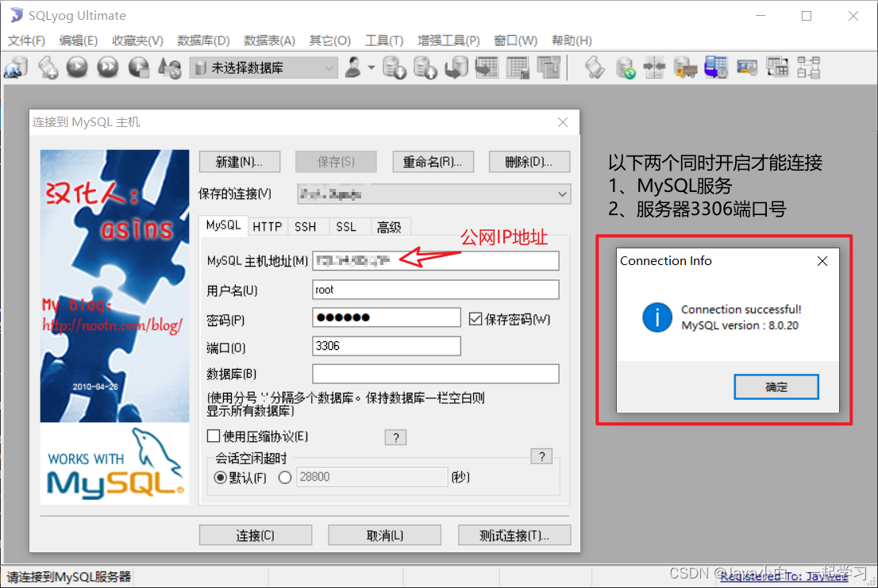Open the 未选择数据库 database selector
Viewport: 878px width, 588px height.
pos(330,68)
